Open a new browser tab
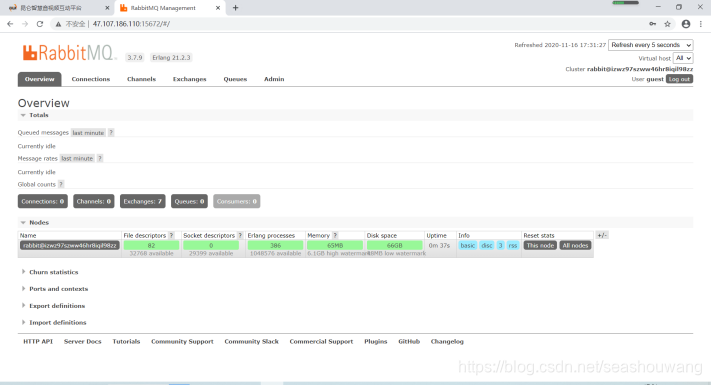This screenshot has height=385, width=711. coord(235,8)
